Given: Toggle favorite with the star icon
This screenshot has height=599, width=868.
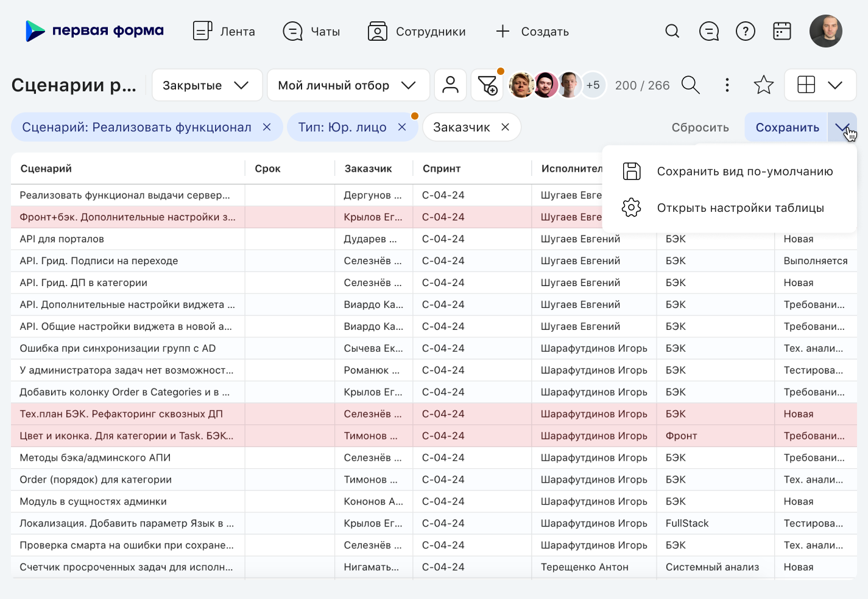Looking at the screenshot, I should [x=763, y=85].
